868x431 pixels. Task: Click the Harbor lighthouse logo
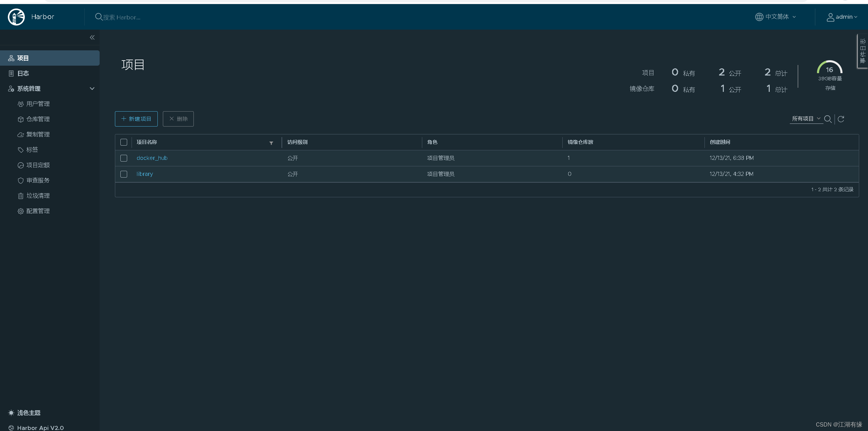(16, 17)
